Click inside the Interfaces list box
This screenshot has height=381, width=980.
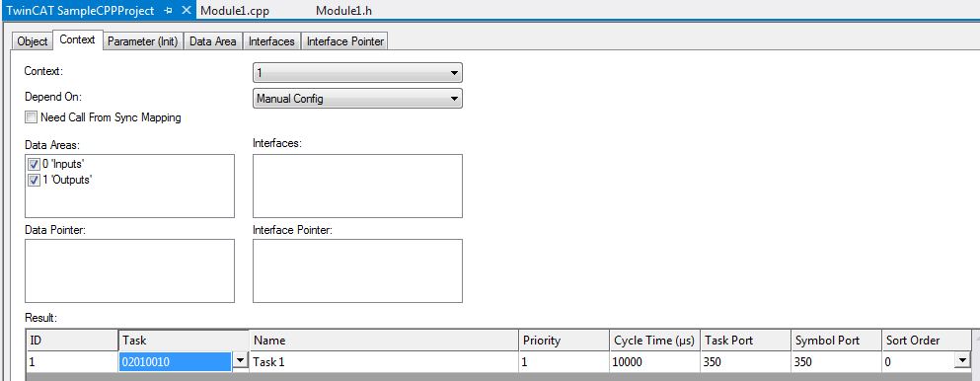(x=357, y=187)
